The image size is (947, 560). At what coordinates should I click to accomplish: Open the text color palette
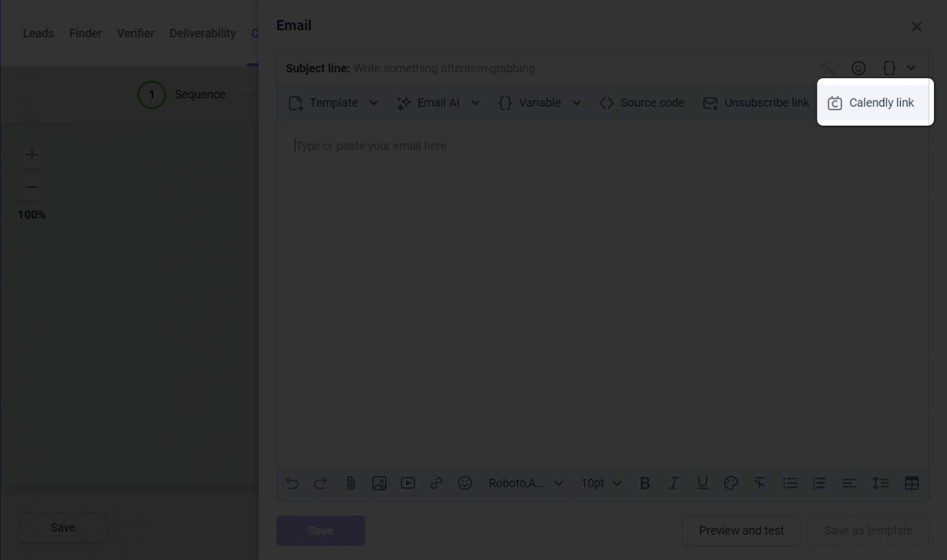(731, 484)
